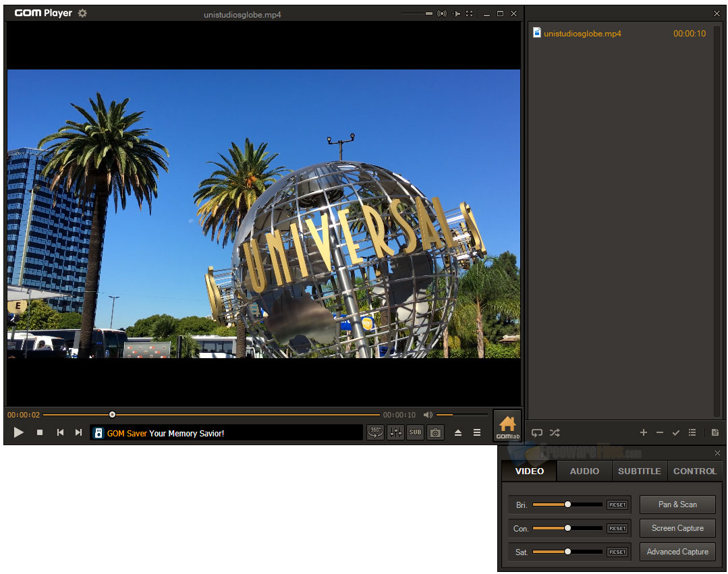The width and height of the screenshot is (728, 574).
Task: Open the control panel equalizer icon
Action: (x=395, y=432)
